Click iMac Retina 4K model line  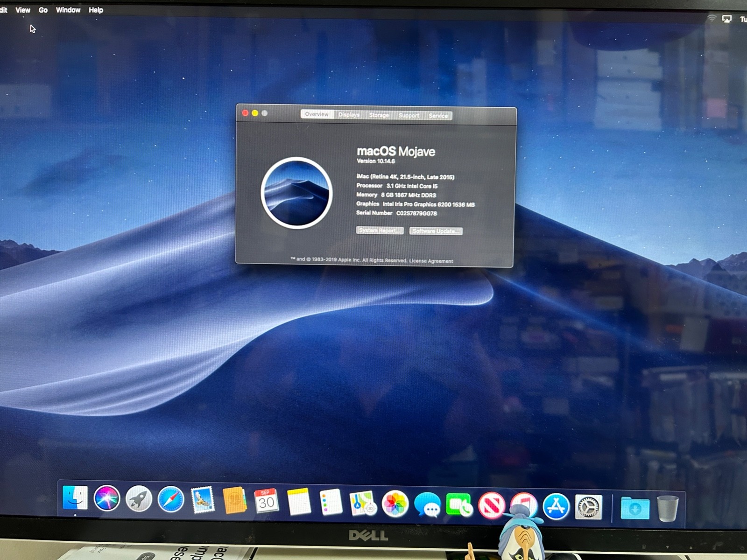coord(405,177)
